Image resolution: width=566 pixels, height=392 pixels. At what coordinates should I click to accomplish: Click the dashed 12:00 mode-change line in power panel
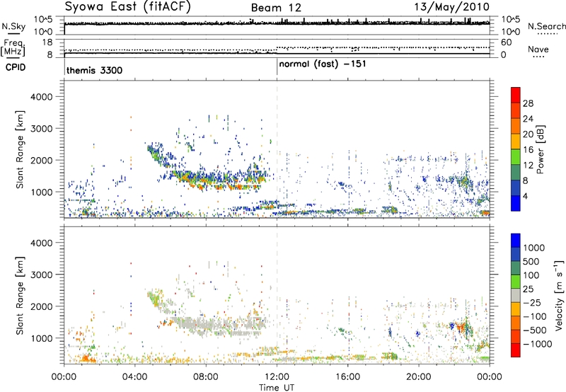pos(277,149)
